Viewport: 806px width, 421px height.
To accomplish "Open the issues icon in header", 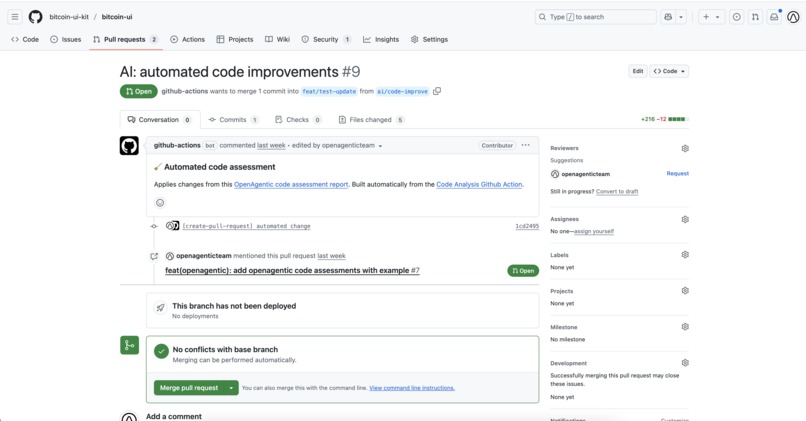I will tap(737, 17).
